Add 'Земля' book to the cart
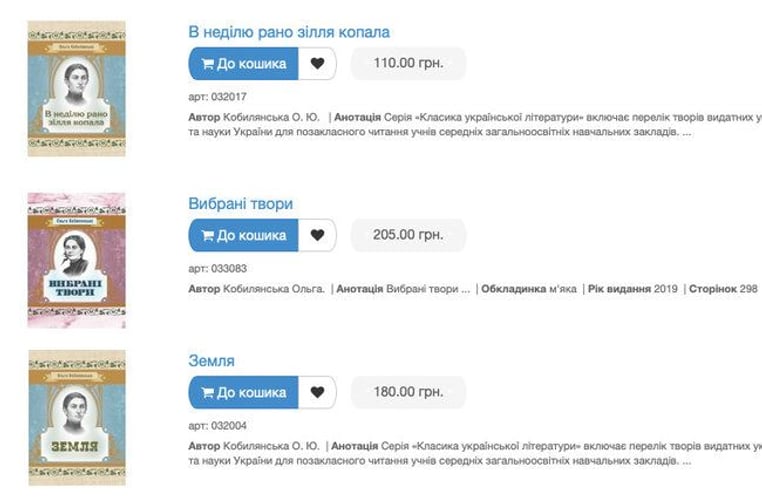 pos(243,392)
